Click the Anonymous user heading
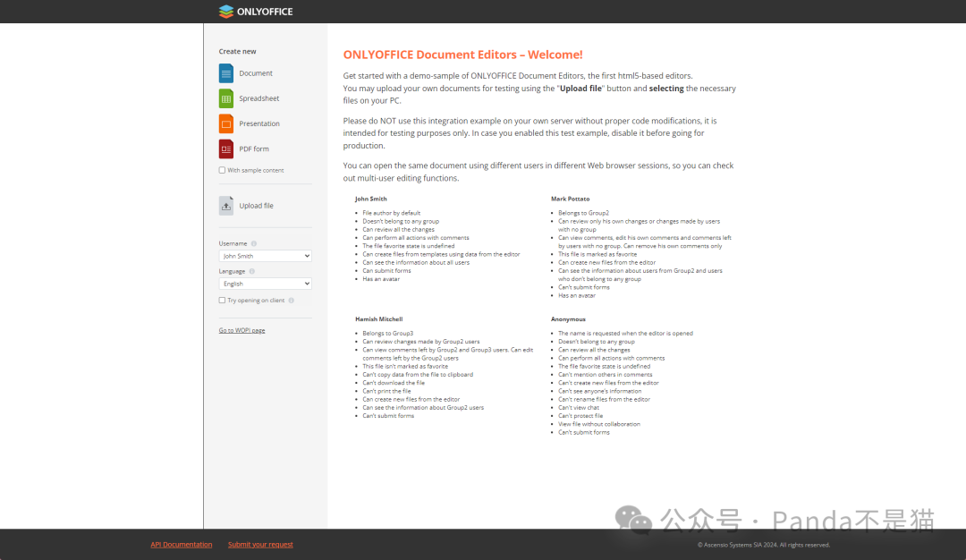 point(568,319)
